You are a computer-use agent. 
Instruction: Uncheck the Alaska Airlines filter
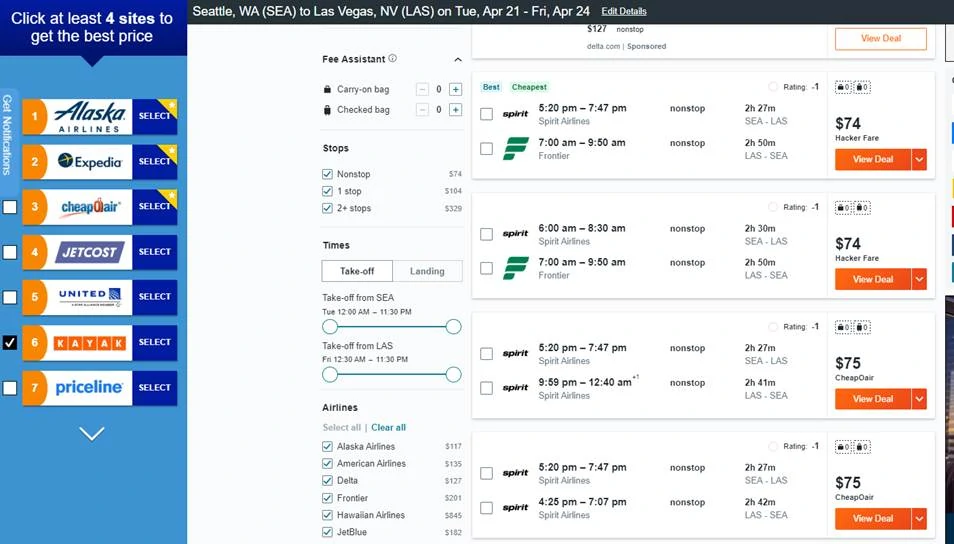tap(327, 447)
